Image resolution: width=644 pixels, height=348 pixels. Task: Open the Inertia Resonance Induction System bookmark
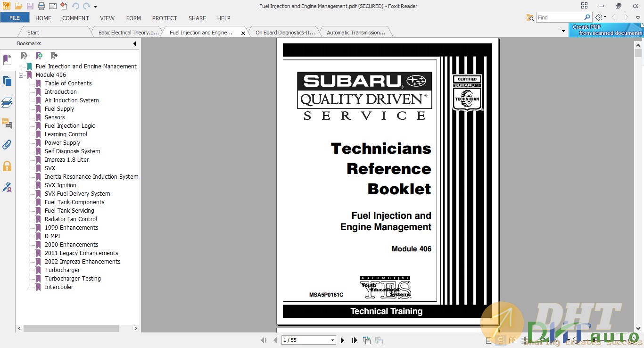click(x=91, y=177)
